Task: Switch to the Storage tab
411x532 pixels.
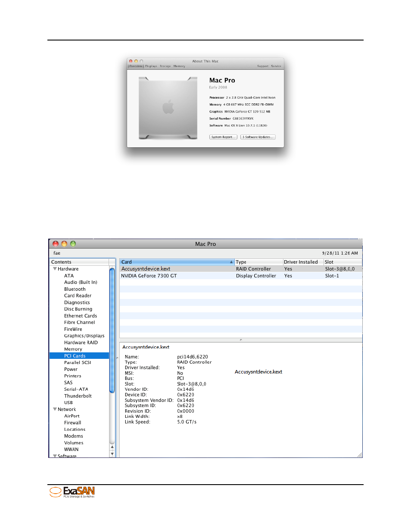Action: pyautogui.click(x=165, y=66)
